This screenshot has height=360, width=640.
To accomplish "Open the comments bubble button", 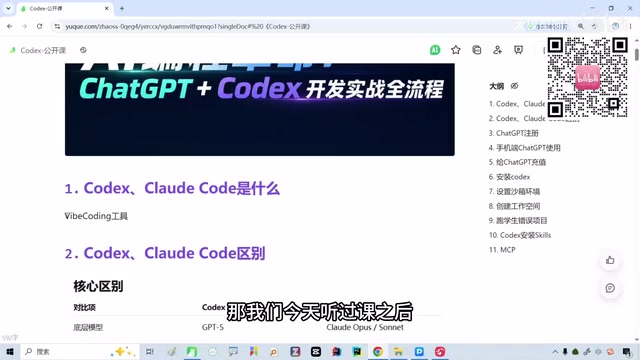I will click(x=610, y=288).
